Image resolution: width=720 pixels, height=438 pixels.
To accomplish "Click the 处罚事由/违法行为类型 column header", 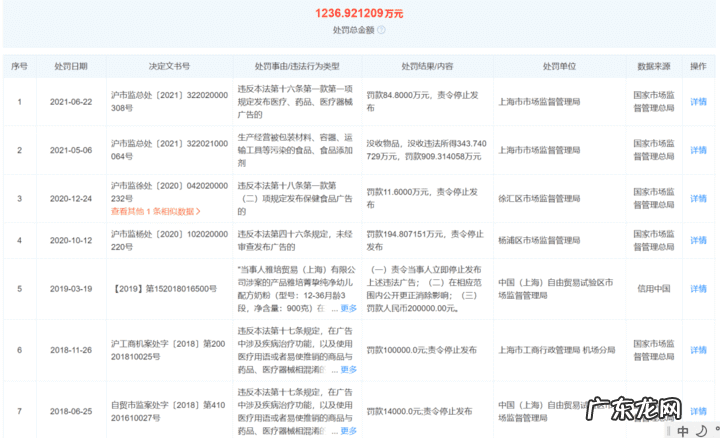I will pyautogui.click(x=297, y=66).
